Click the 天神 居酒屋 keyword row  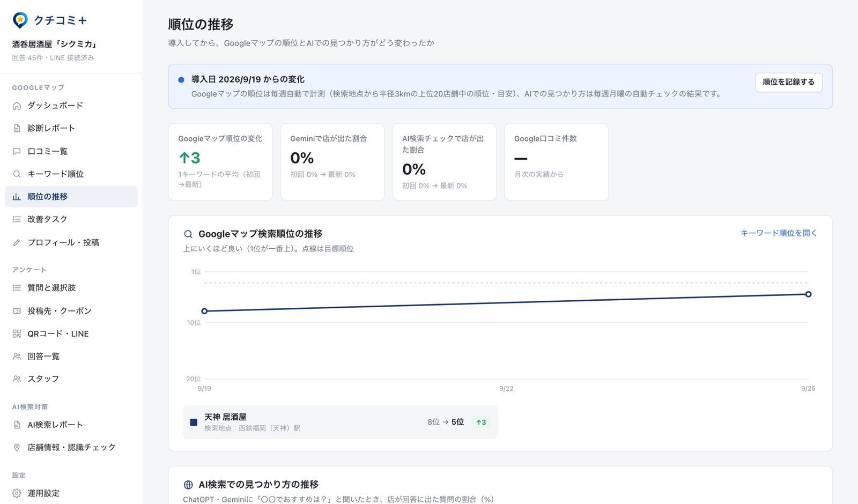pos(340,422)
